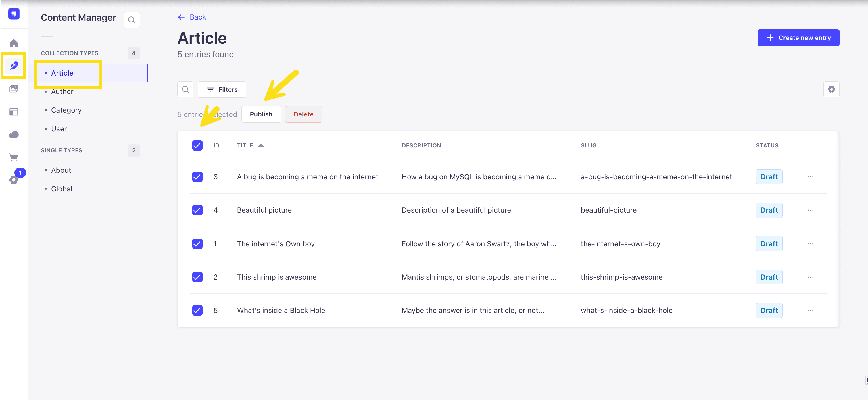Screen dimensions: 868x400
Task: Open actions menu for What's inside a Black Hole
Action: tap(811, 310)
